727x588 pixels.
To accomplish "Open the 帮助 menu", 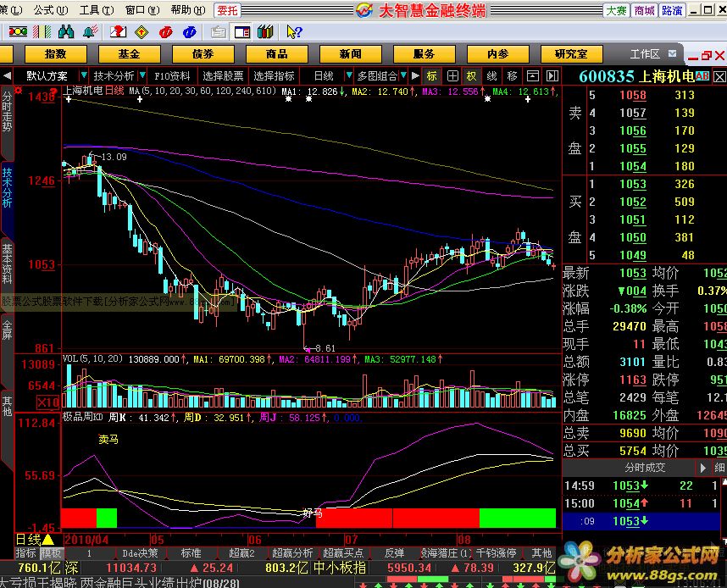I will pyautogui.click(x=188, y=9).
